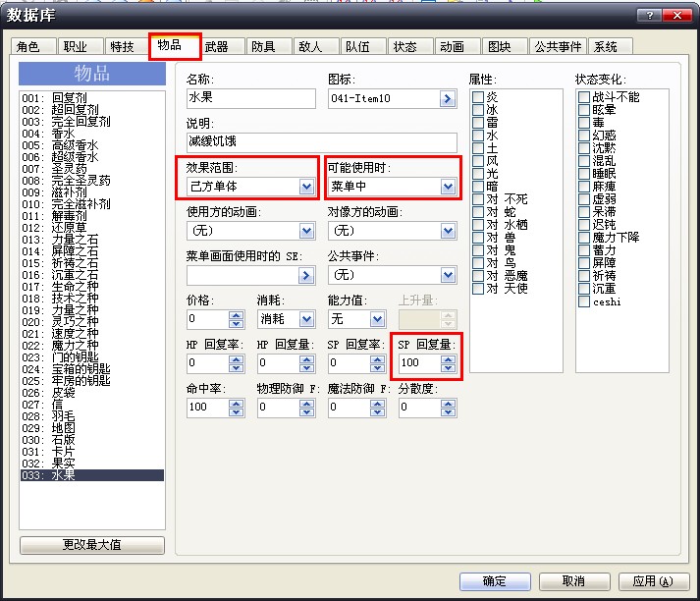Select item 001: 回复剂 in list
Image resolution: width=700 pixels, height=601 pixels.
point(92,98)
